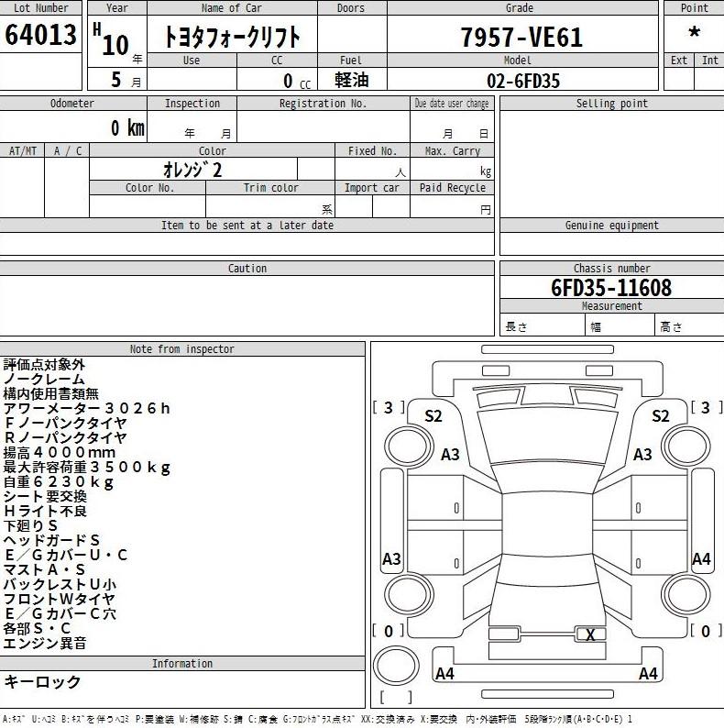Click the lift height note 揚高4000mm
Screen dimensions: 724x728
pyautogui.click(x=59, y=453)
